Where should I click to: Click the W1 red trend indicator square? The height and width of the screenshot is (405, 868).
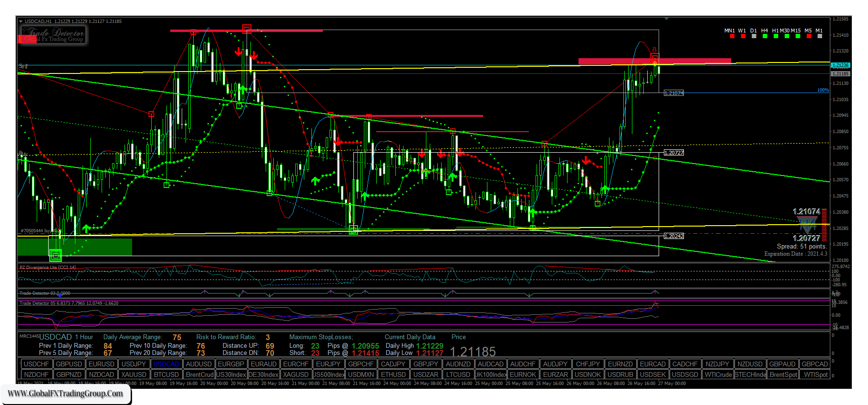[x=743, y=36]
